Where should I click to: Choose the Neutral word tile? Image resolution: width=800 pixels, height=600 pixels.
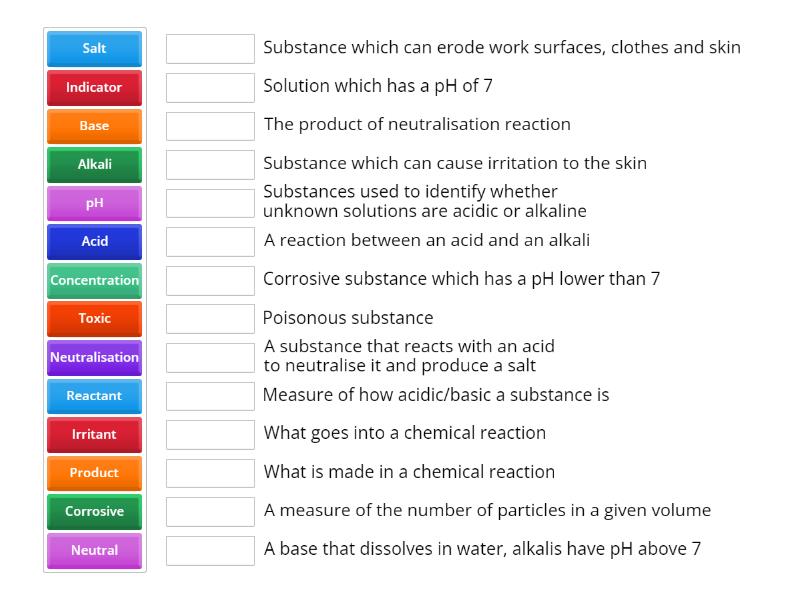point(94,550)
